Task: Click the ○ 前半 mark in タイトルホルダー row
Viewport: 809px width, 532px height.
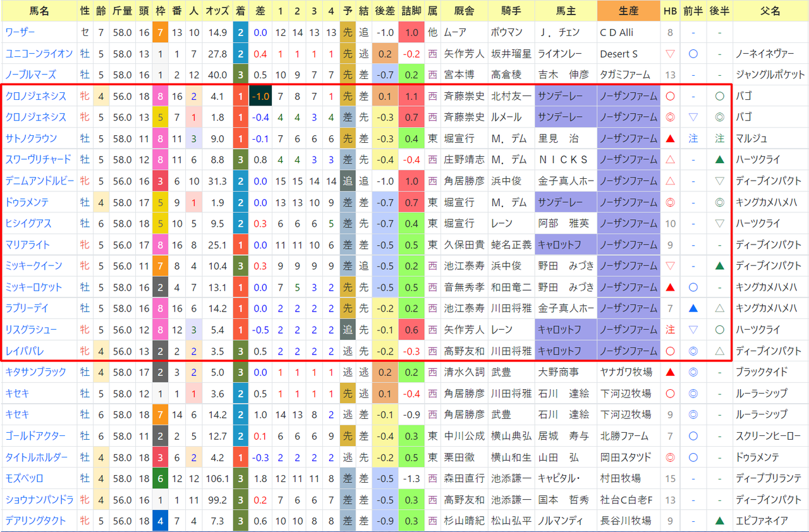Action: coord(693,457)
